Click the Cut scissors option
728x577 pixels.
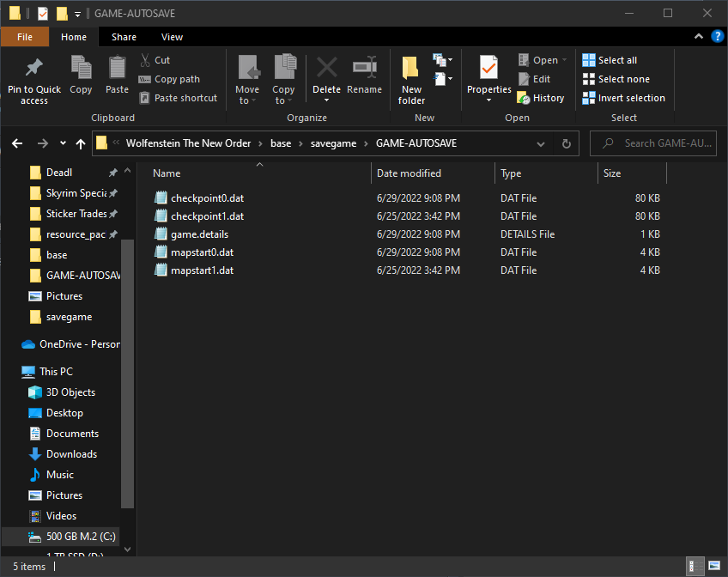(x=155, y=60)
